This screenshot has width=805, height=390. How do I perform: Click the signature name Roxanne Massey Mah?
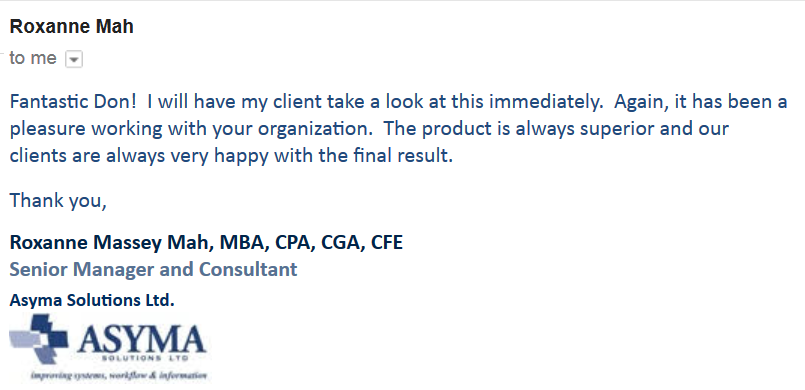[111, 242]
